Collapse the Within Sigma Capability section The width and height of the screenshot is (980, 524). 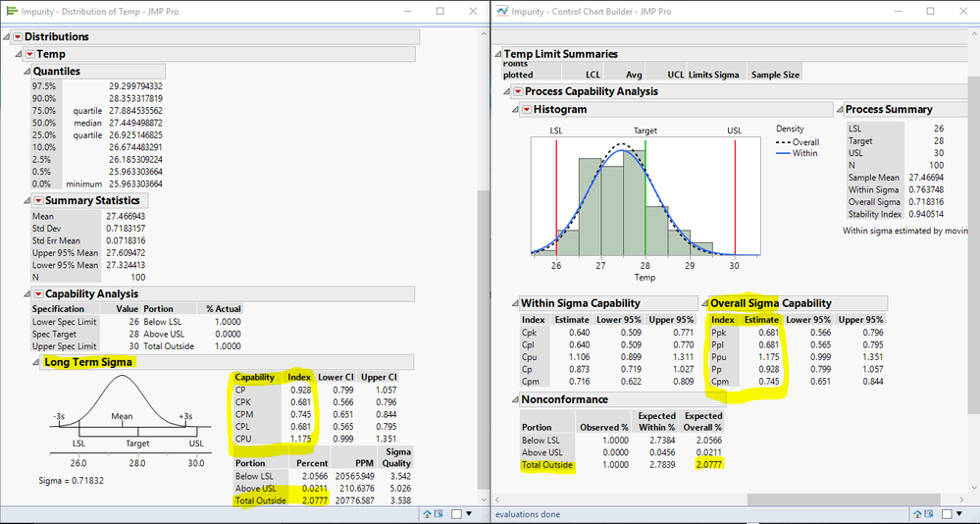click(513, 303)
